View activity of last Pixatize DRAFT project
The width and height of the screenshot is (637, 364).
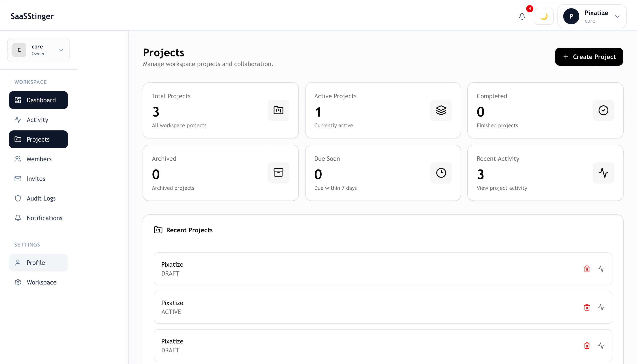601,346
